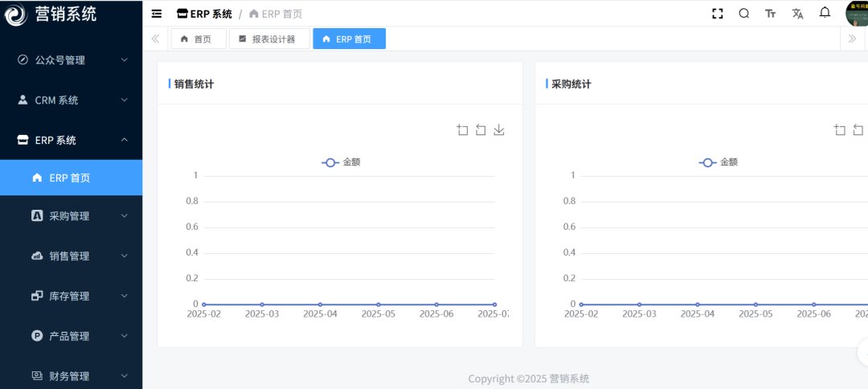Click the 2025-06 axis label in 销售统计
868x389 pixels.
click(436, 313)
